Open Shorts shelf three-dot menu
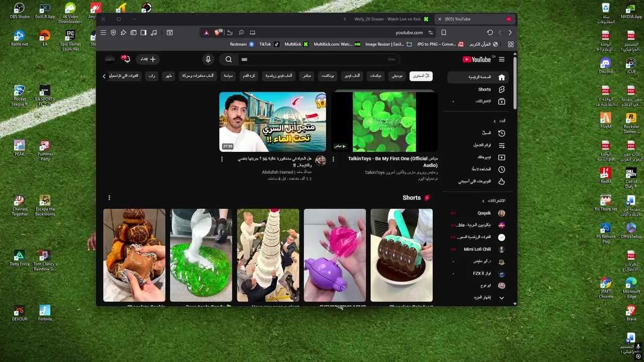This screenshot has height=362, width=644. [x=109, y=198]
